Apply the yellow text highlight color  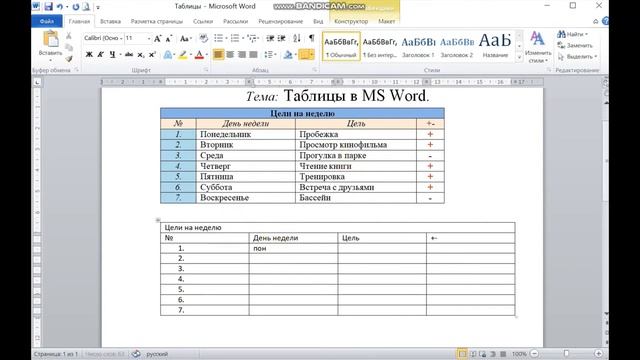[182, 54]
